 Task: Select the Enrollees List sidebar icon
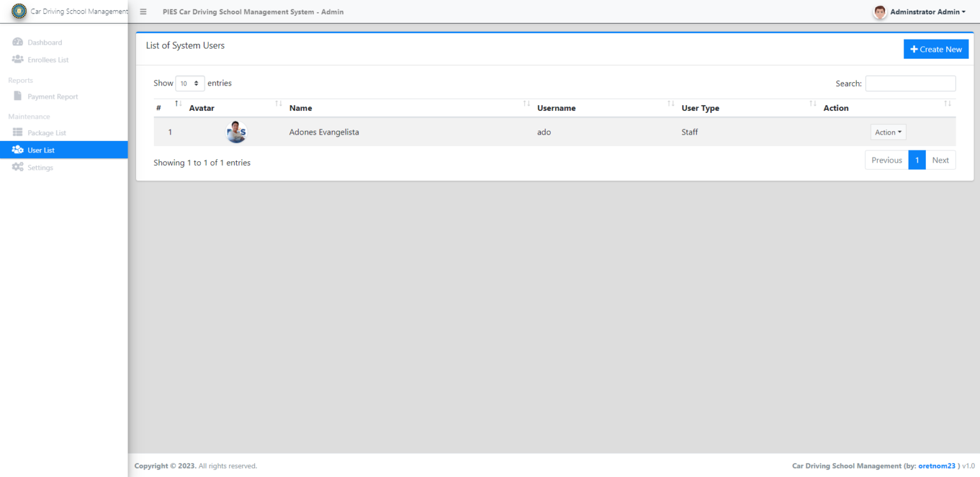(17, 59)
